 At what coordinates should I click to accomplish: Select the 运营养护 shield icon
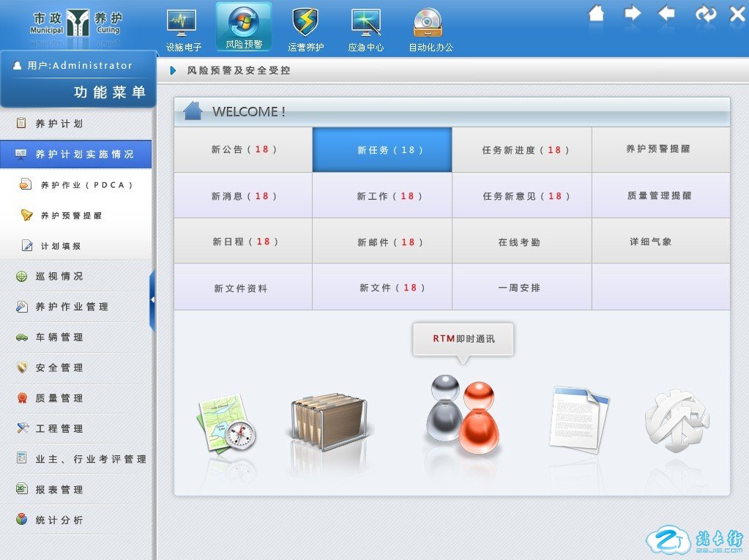click(x=305, y=24)
